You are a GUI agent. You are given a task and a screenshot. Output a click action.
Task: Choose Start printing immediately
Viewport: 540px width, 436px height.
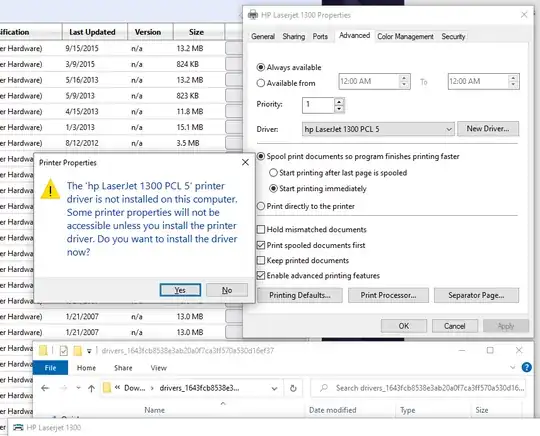tap(273, 188)
